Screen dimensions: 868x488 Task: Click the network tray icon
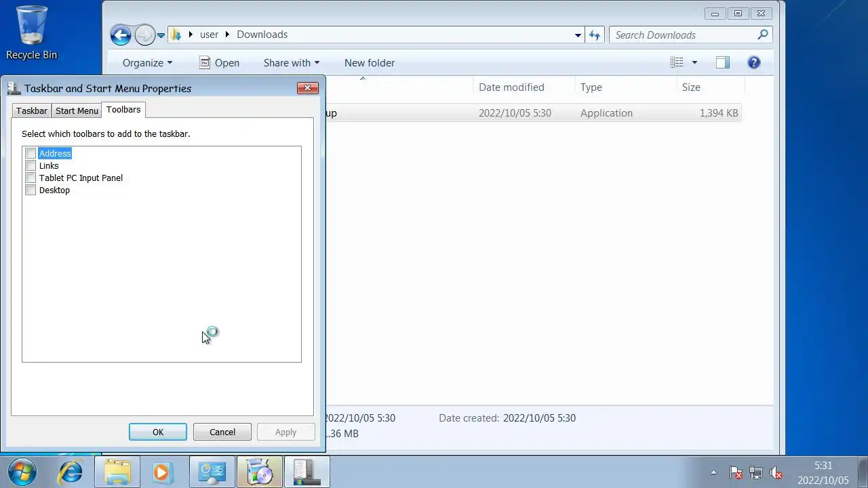click(x=755, y=472)
